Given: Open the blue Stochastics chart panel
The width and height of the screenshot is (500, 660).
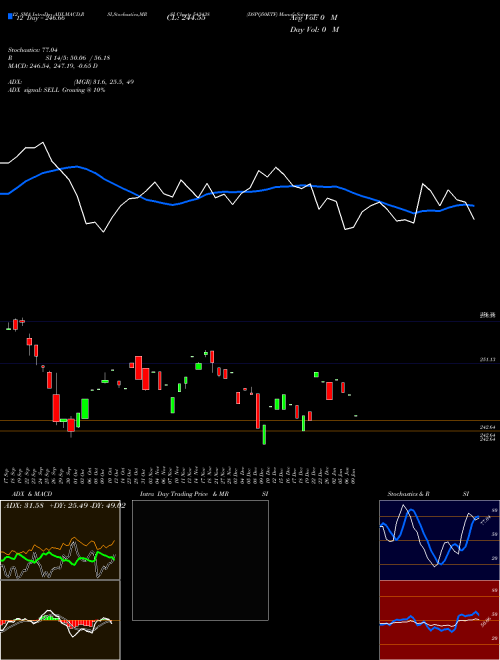Looking at the screenshot, I should coord(439,540).
